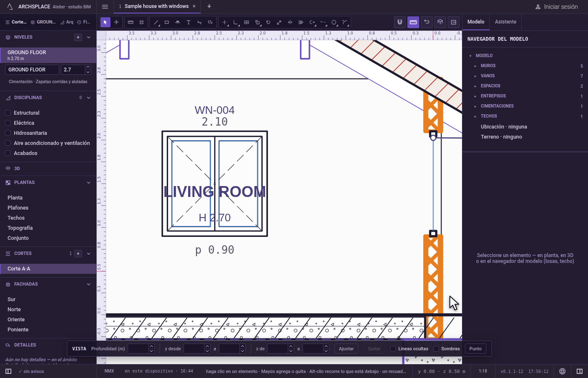The width and height of the screenshot is (588, 378).
Task: Expand the Muros tree node
Action: (475, 66)
